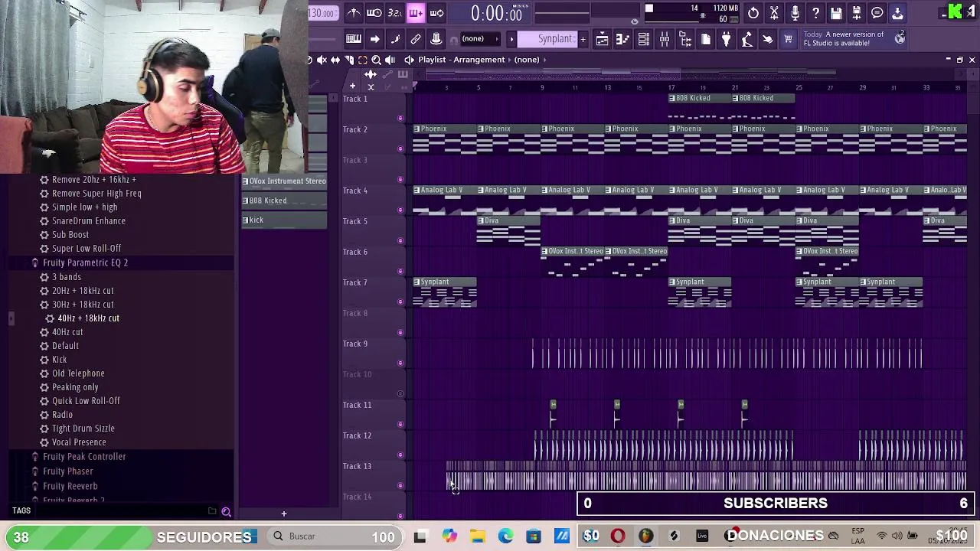
Task: Select 'Quick Low Roll-Off' preset
Action: 86,401
